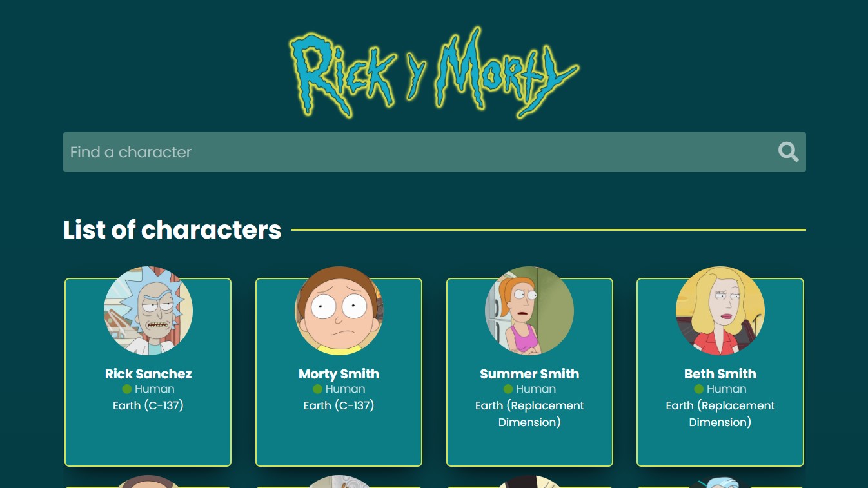
Task: Click the magnifying glass search icon
Action: tap(788, 152)
